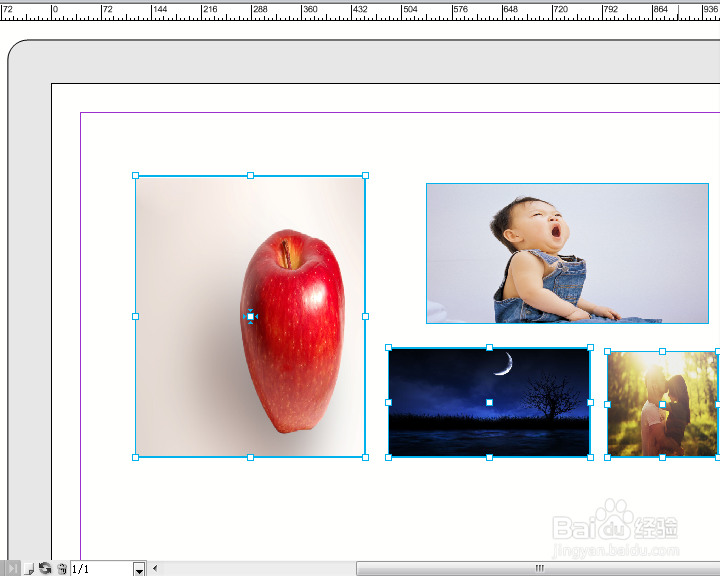
Task: Click the new page icon in status bar
Action: [29, 569]
